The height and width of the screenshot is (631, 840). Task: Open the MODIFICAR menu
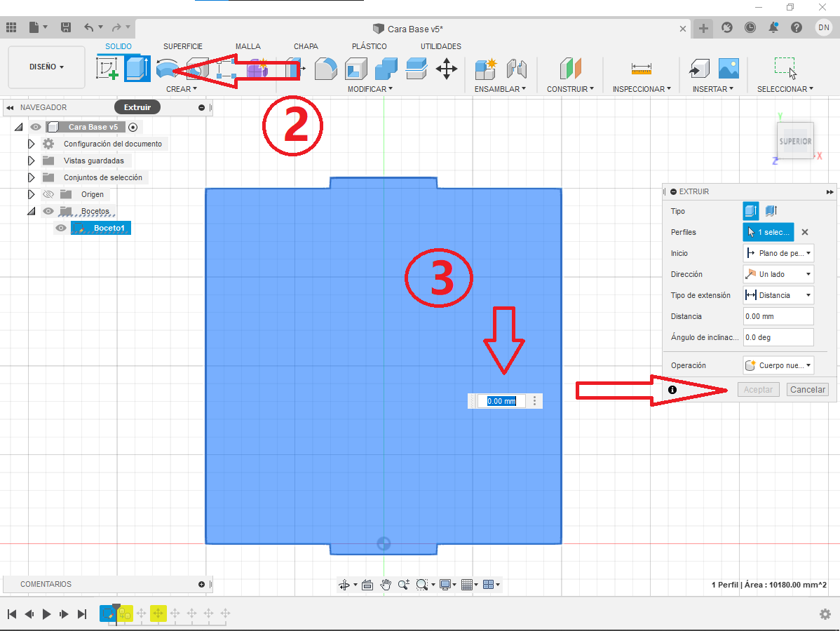[370, 89]
